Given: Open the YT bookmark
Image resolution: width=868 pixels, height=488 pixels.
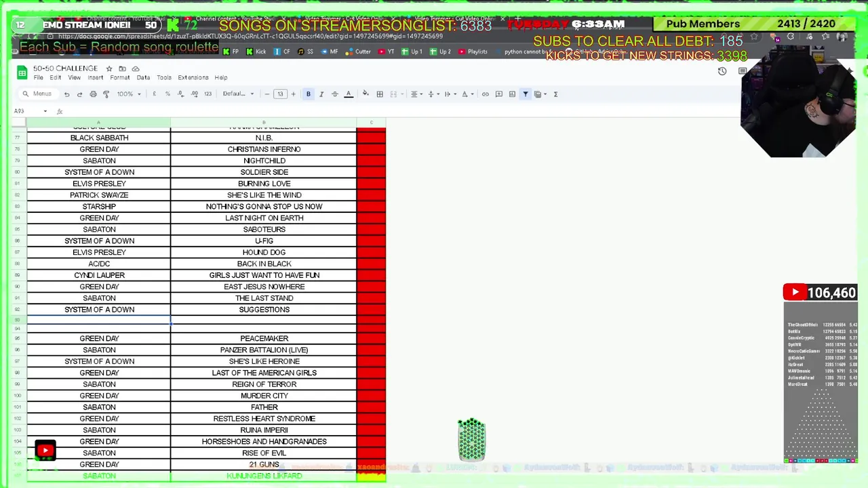Looking at the screenshot, I should 387,52.
